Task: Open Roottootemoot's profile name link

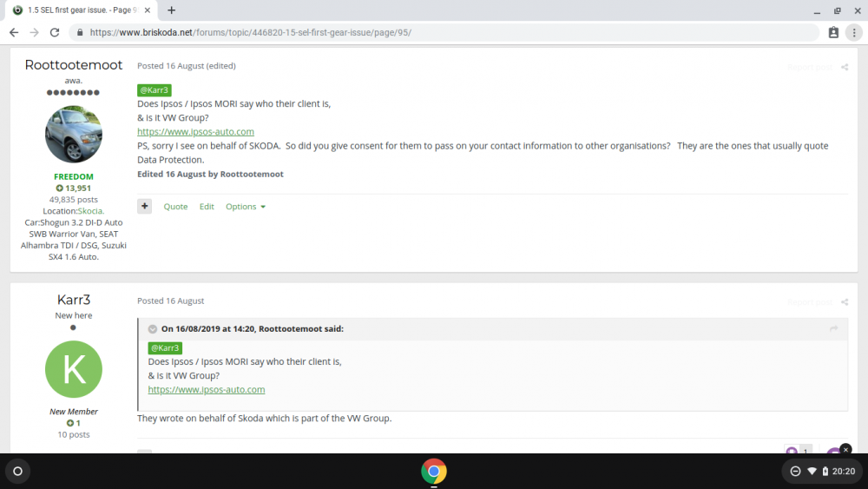Action: (x=74, y=65)
